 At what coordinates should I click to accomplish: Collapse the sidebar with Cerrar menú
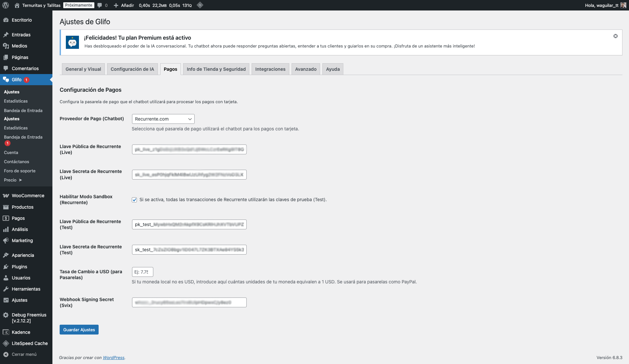click(24, 354)
